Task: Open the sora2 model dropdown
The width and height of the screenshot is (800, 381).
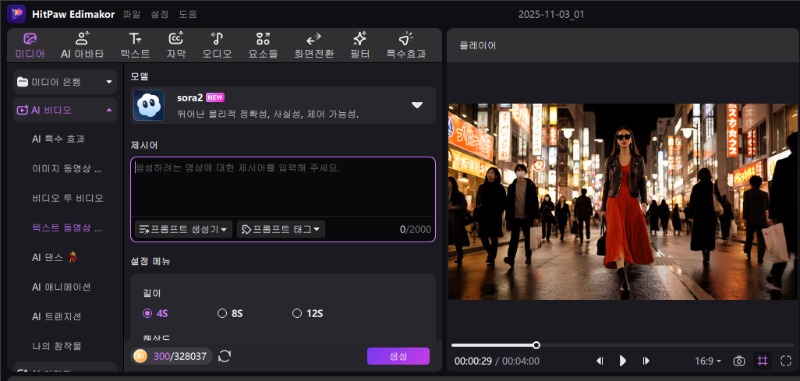Action: (417, 105)
